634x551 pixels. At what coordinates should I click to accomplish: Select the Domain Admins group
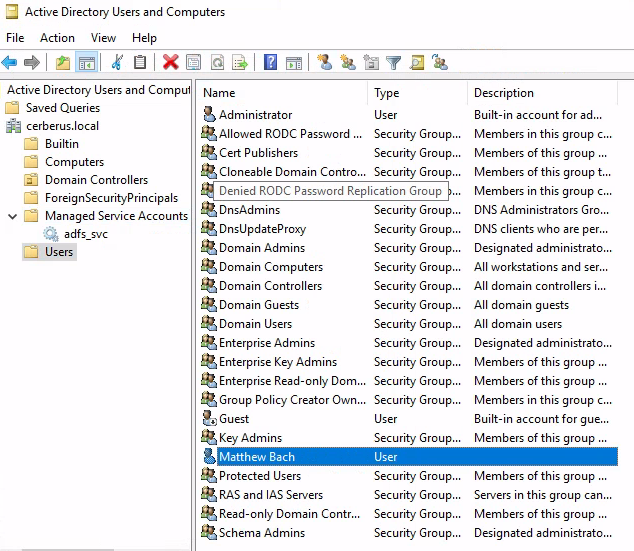tap(262, 248)
